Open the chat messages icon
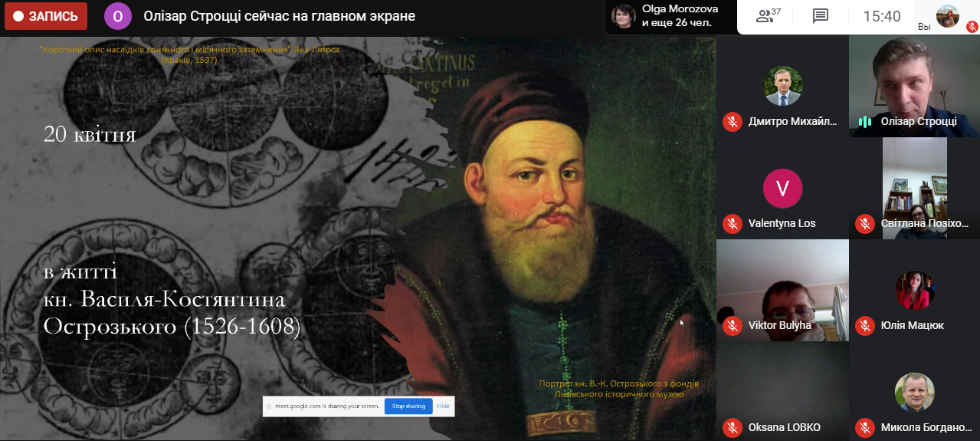This screenshot has width=980, height=441. coord(821,16)
